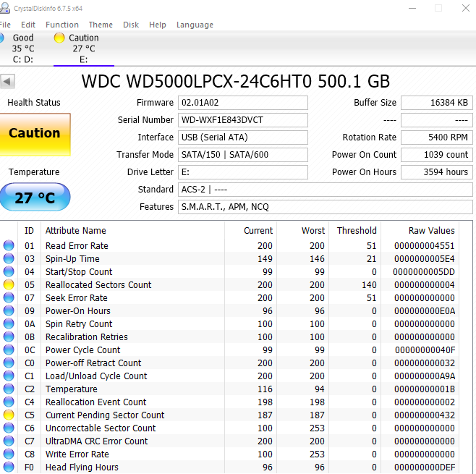Click blue status icon for Seek Error Rate
476x474 pixels.
[9, 297]
